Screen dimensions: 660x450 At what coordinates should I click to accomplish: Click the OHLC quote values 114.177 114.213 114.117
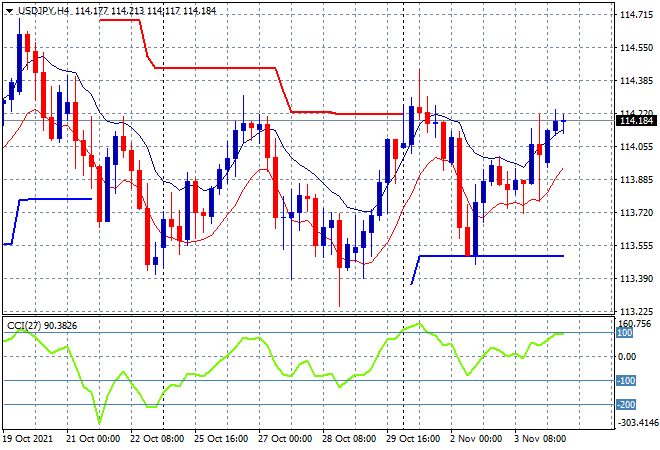point(128,11)
